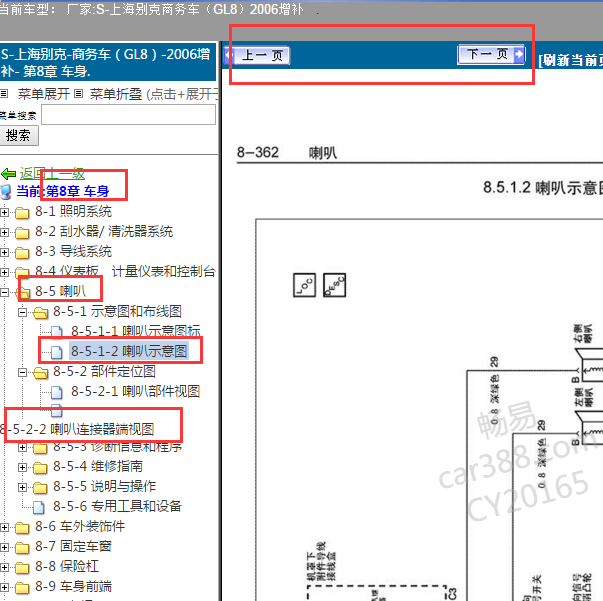Open 8-1 照明系统 tree item

coord(73,211)
